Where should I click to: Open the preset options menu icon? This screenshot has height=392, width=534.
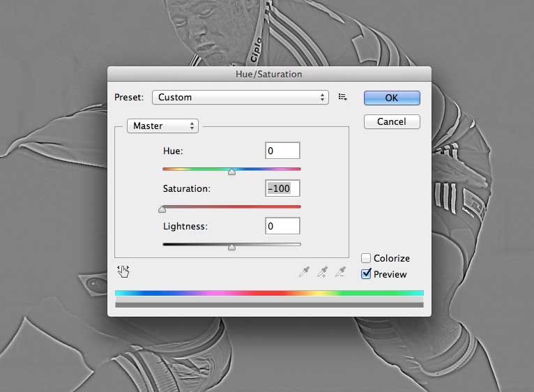[342, 97]
